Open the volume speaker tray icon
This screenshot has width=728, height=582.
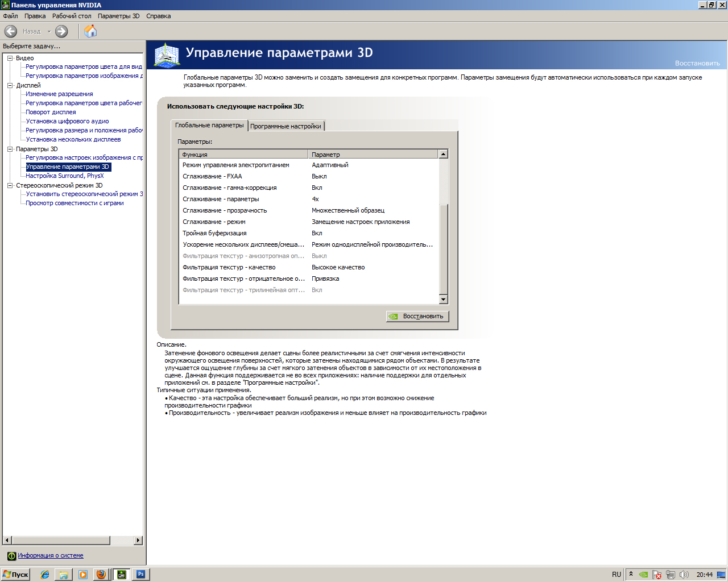pyautogui.click(x=684, y=575)
